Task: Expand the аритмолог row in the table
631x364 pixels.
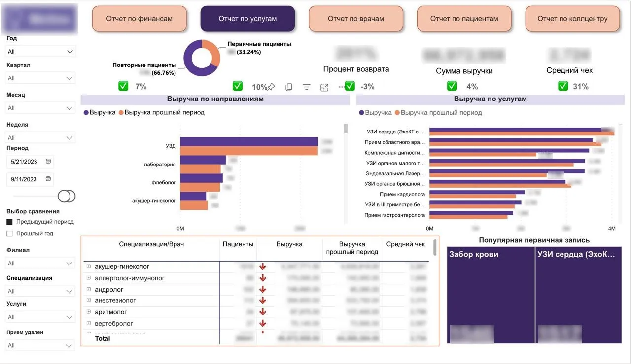Action: [x=89, y=312]
